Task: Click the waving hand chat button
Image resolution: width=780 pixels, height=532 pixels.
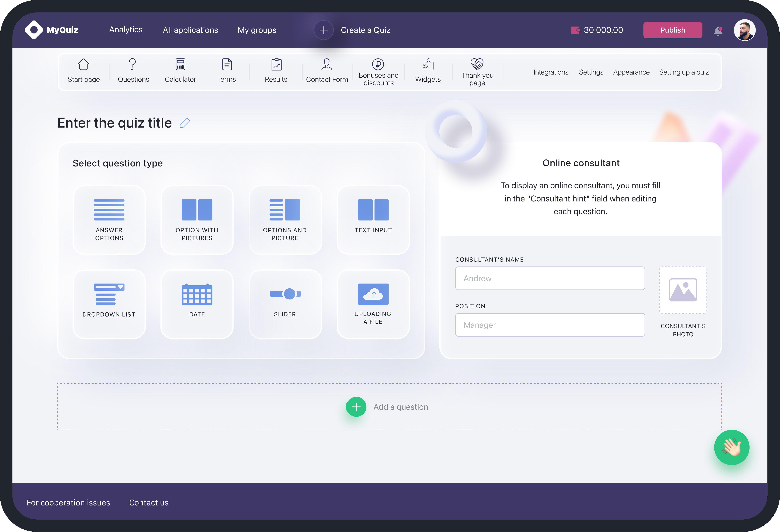Action: (x=731, y=447)
